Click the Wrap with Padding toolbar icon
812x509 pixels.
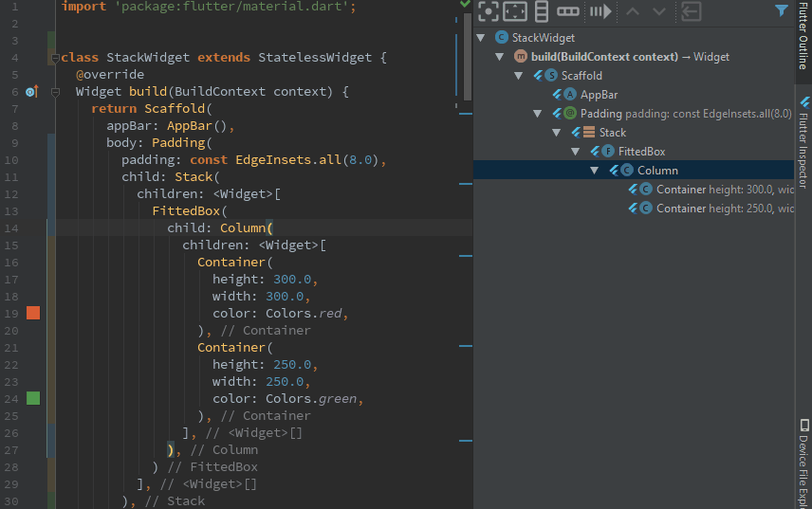click(x=515, y=11)
